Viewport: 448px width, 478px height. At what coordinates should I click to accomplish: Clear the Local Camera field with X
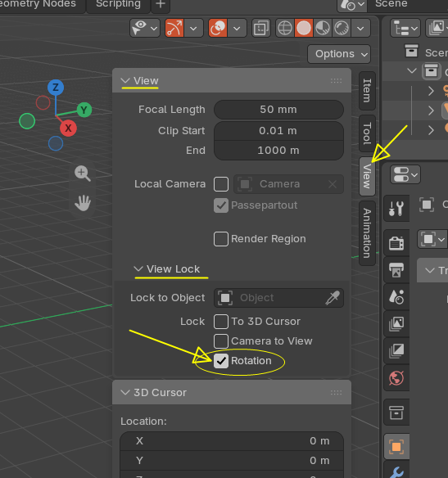pyautogui.click(x=333, y=184)
